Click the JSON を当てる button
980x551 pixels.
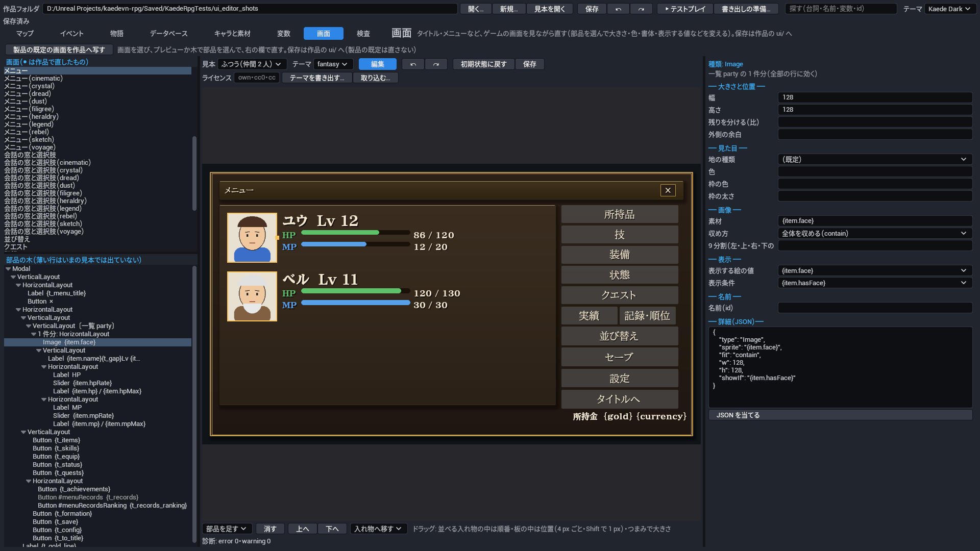click(840, 415)
